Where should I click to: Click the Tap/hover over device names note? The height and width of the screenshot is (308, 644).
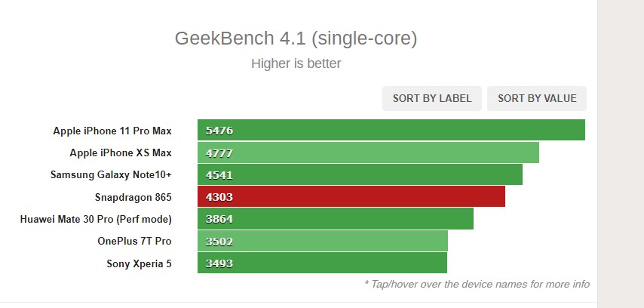pyautogui.click(x=477, y=284)
